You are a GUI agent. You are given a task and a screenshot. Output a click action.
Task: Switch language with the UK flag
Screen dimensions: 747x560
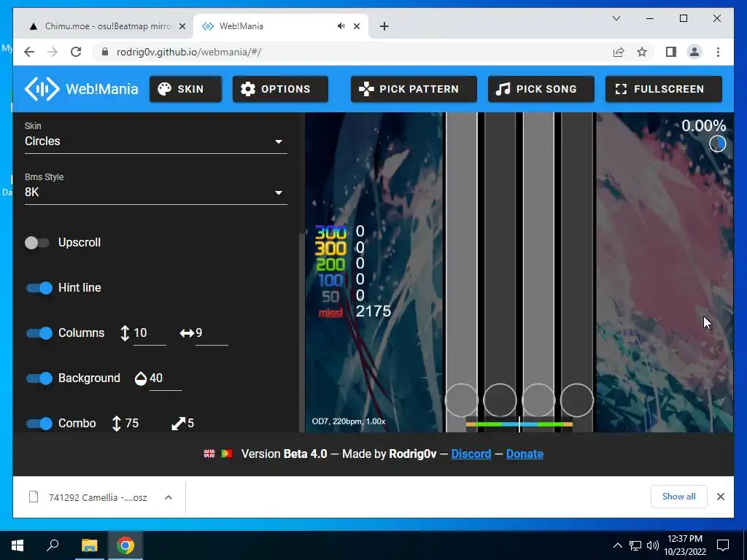(209, 454)
